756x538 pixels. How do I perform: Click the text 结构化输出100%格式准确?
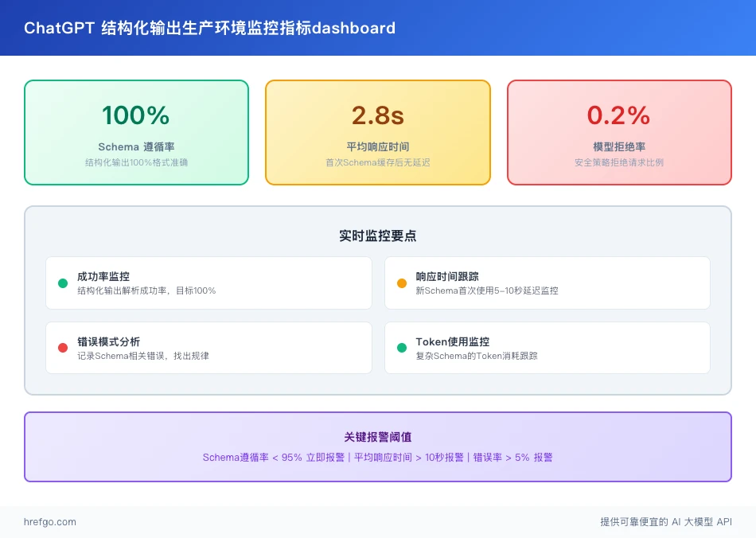pos(136,162)
